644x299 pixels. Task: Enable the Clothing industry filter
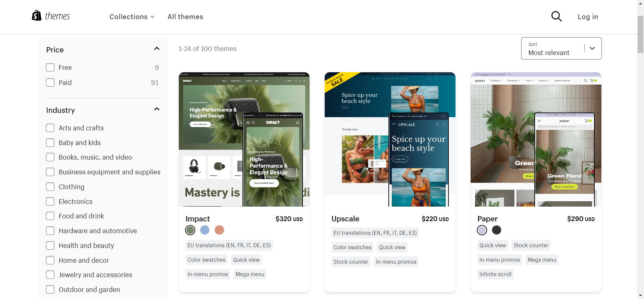click(50, 187)
